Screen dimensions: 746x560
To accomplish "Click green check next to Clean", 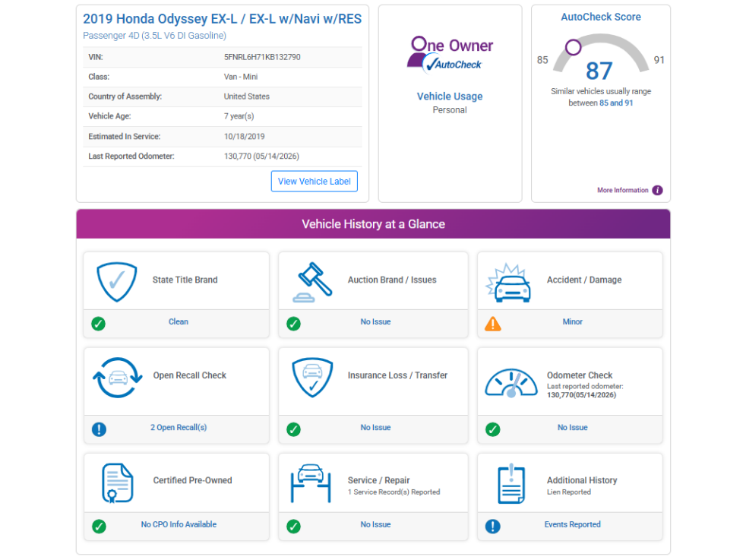I will point(99,324).
